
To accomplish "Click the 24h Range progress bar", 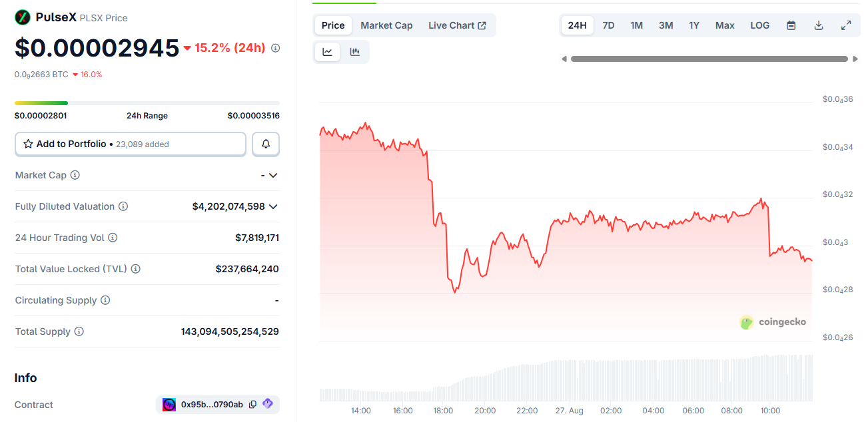I will tap(147, 103).
